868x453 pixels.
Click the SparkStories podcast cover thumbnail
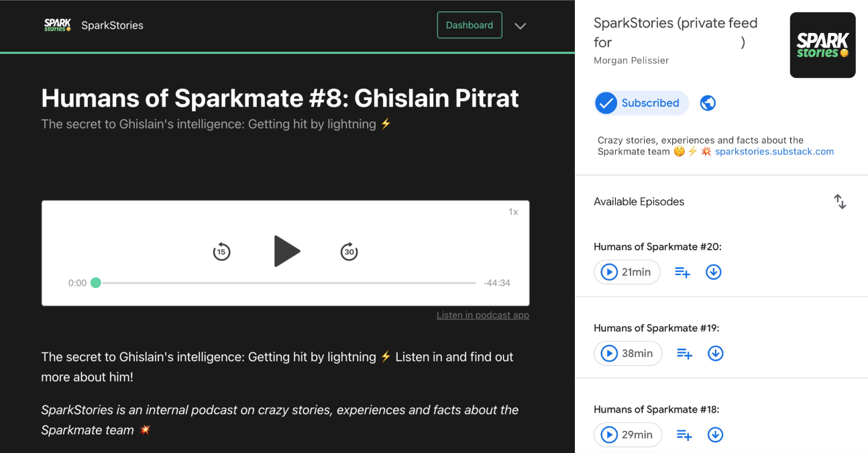tap(822, 45)
